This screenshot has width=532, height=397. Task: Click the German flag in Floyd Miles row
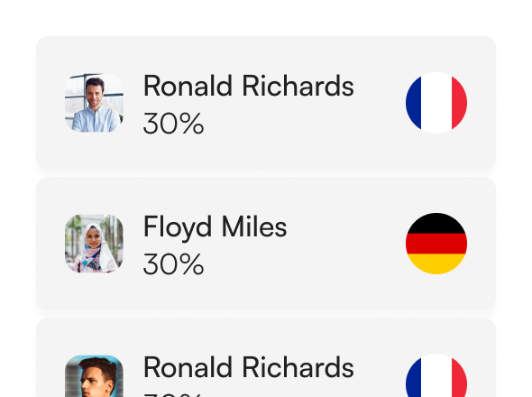(436, 244)
